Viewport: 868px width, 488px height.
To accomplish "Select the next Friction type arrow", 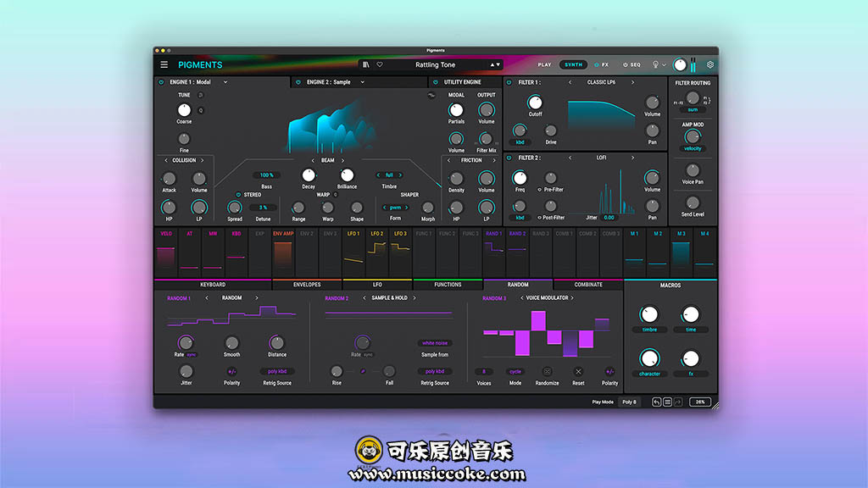I will [494, 160].
